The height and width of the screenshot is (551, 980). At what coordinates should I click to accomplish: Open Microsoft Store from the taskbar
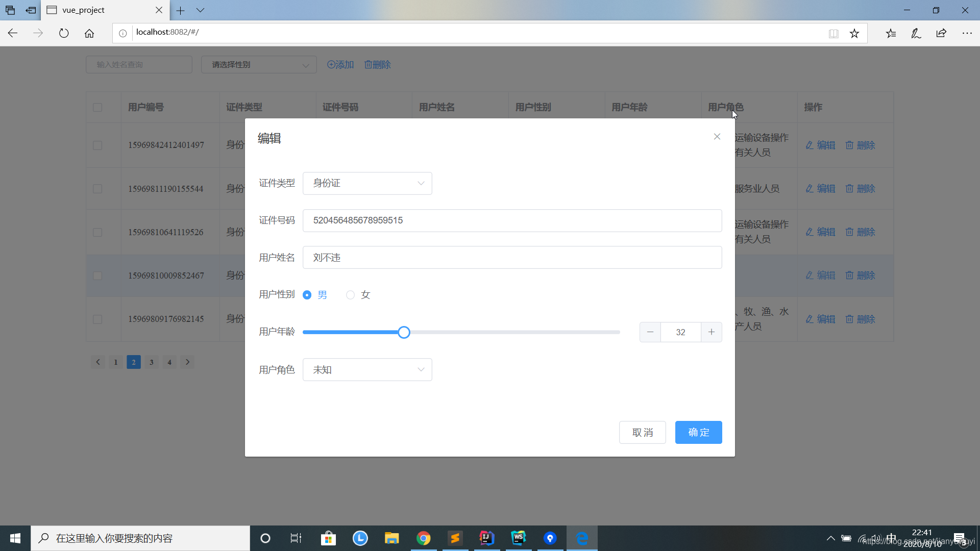[x=328, y=538]
